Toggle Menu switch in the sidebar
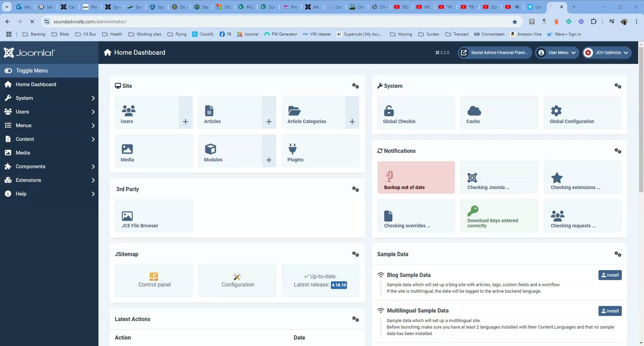644x346 pixels. pyautogui.click(x=49, y=71)
